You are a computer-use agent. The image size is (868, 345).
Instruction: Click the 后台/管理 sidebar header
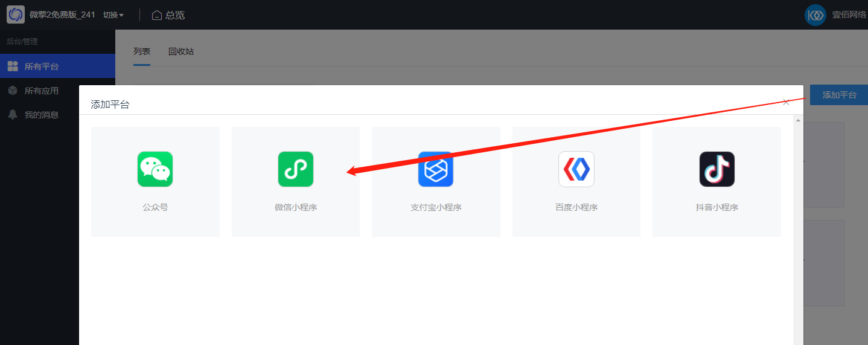[x=22, y=42]
